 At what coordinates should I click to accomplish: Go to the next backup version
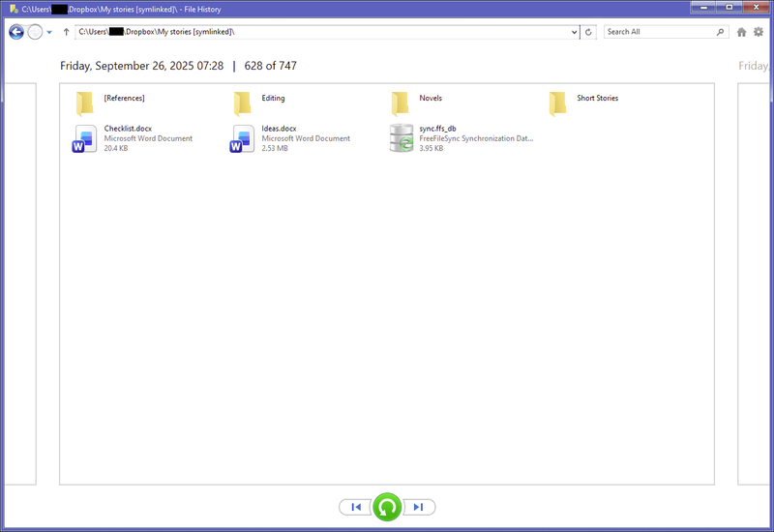tap(419, 507)
